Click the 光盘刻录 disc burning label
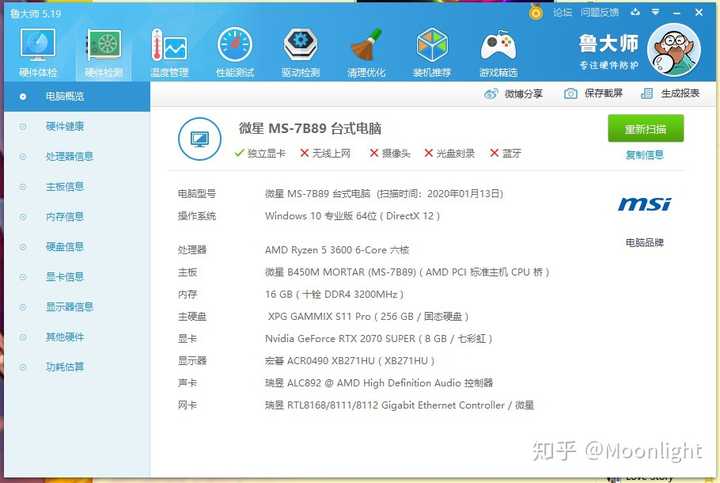This screenshot has width=720, height=483. click(x=450, y=153)
